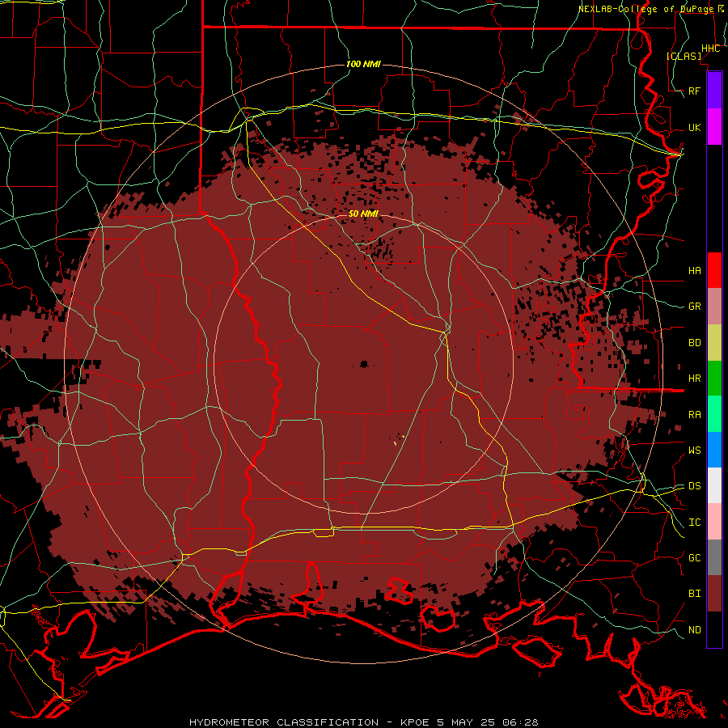Click the GR pink-brown legend swatch
728x728 pixels.
(714, 307)
